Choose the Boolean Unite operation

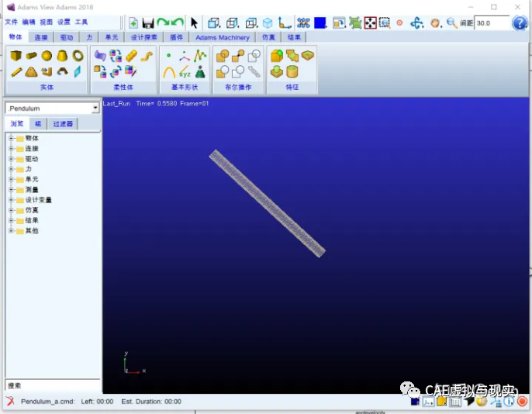223,56
